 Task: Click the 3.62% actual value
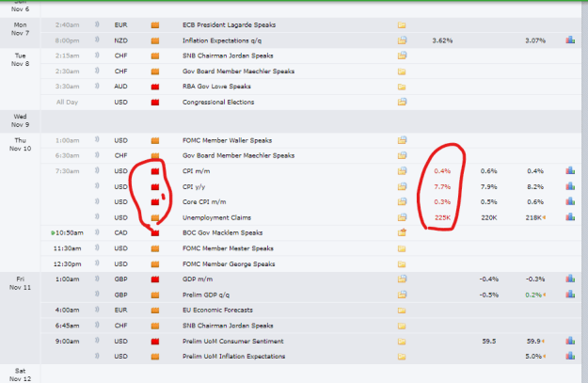442,40
